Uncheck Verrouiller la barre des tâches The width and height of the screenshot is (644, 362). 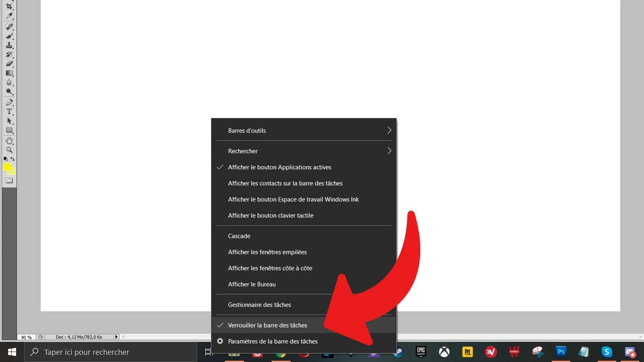(x=267, y=325)
